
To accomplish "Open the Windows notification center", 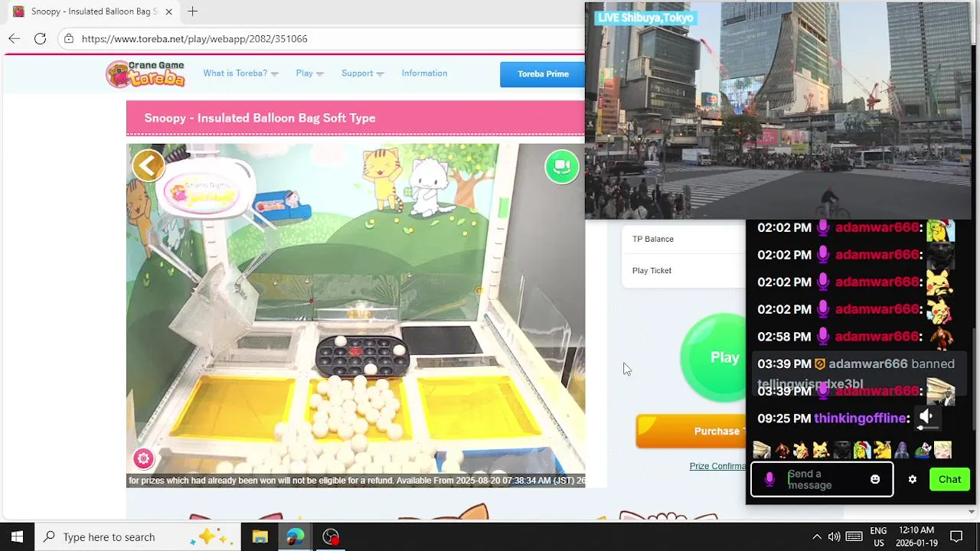I will [x=956, y=536].
